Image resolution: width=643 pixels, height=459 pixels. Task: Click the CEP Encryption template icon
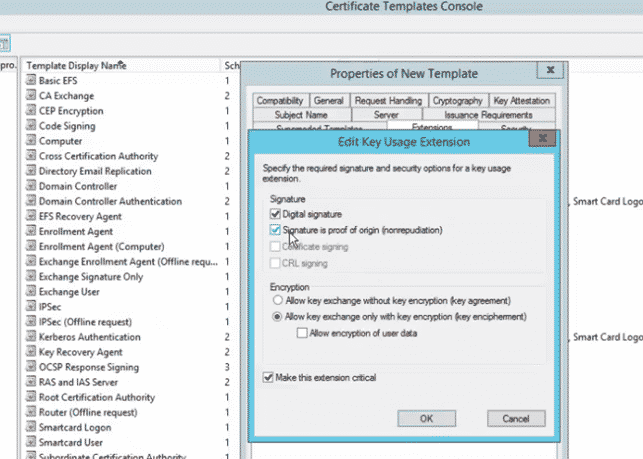[31, 110]
